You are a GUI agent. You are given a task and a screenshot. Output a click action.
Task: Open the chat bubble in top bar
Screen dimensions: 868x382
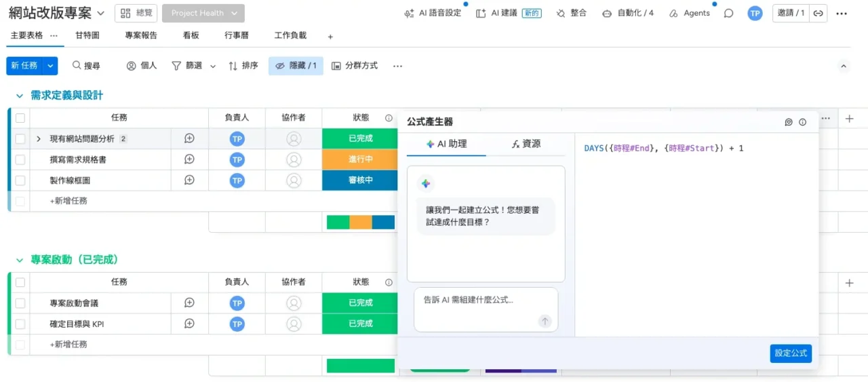(728, 13)
